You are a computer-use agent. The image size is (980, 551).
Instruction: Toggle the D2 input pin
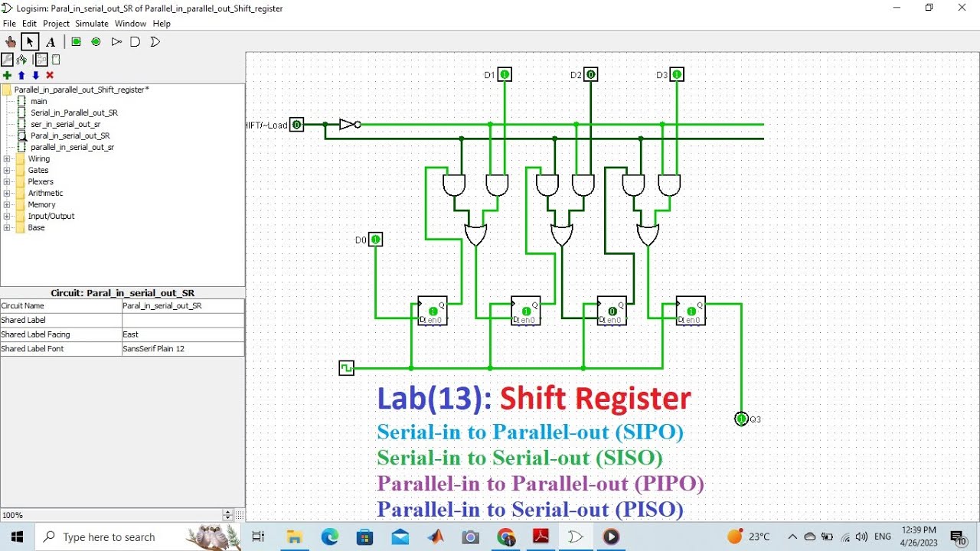coord(590,74)
